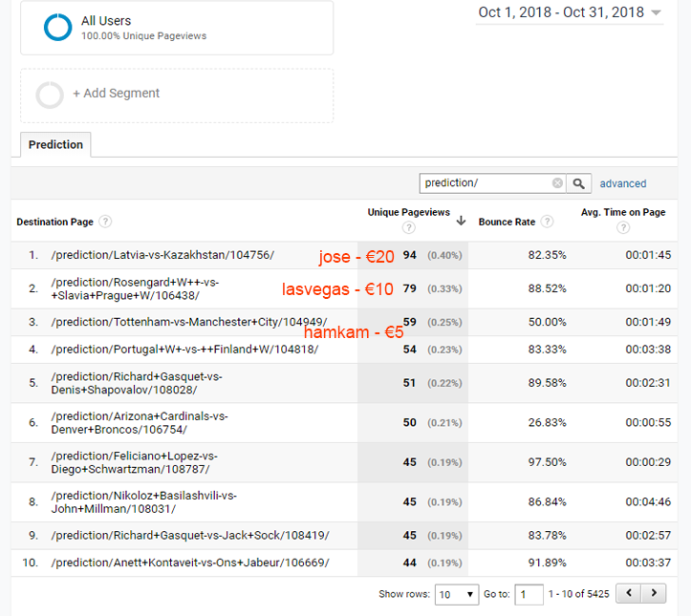Click the 26.83% bounce rate value

[x=547, y=422]
